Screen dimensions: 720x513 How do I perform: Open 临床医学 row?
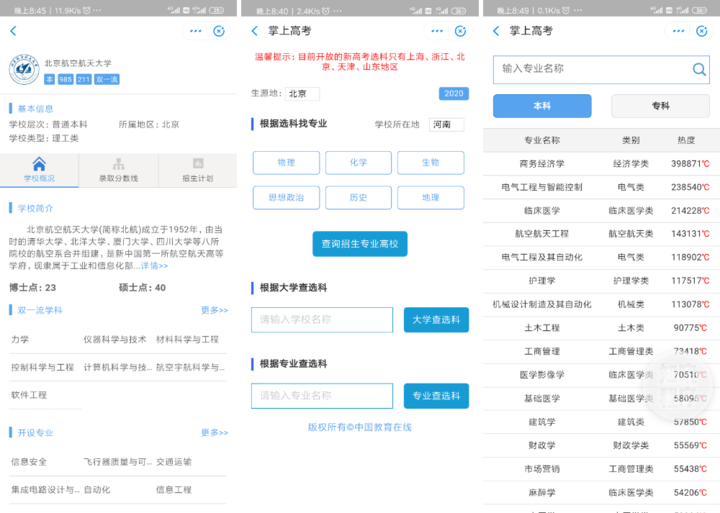tap(601, 211)
